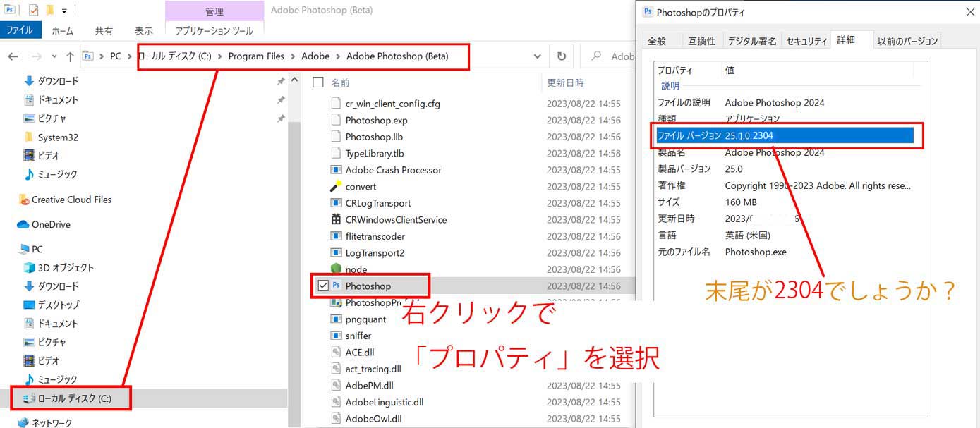
Task: Uncheck the Photoshop file checkbox
Action: coord(321,286)
